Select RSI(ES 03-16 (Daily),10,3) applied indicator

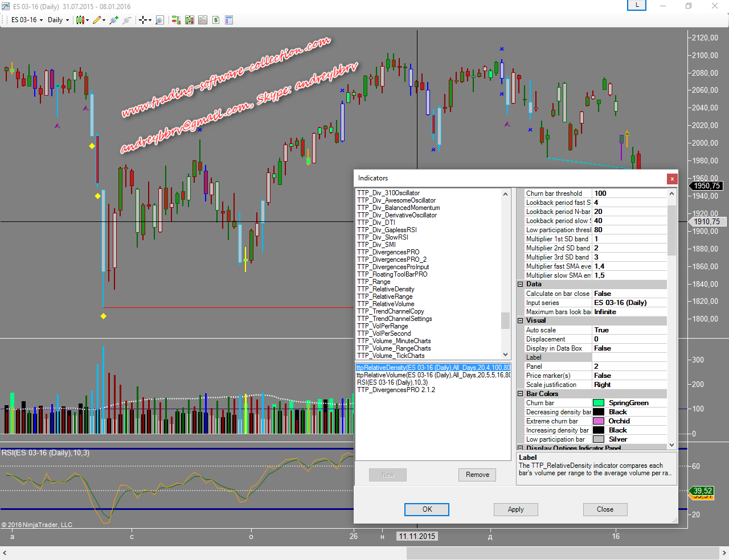(392, 382)
